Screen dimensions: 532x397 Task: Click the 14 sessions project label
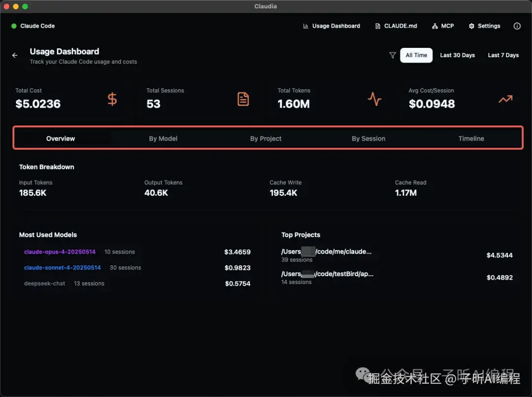pyautogui.click(x=296, y=282)
